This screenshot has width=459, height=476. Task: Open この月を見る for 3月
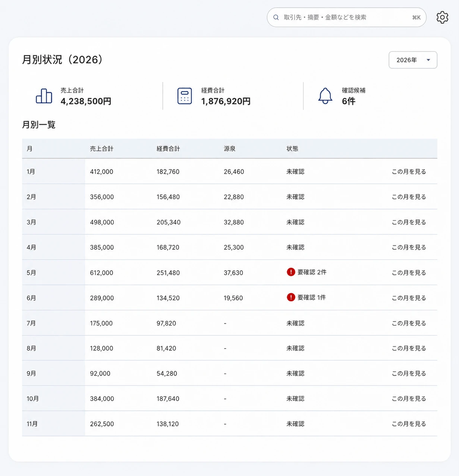(x=409, y=222)
